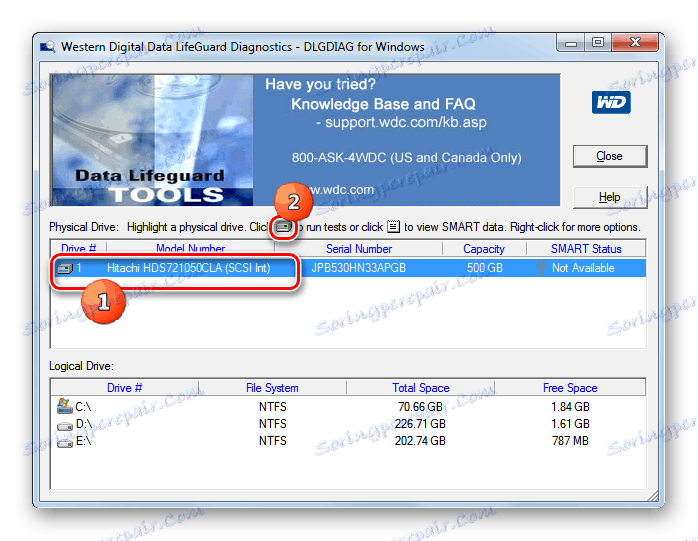Close window via title bar X
698x541 pixels.
(x=635, y=42)
